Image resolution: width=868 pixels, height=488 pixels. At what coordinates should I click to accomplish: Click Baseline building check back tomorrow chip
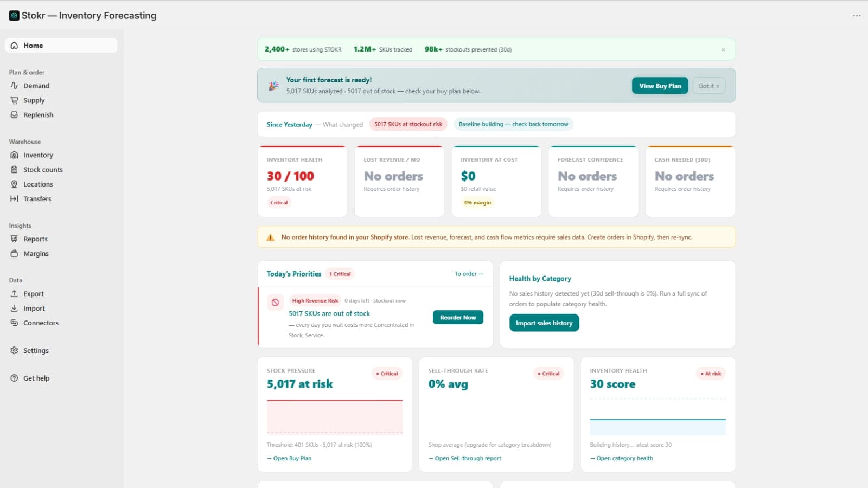tap(514, 124)
